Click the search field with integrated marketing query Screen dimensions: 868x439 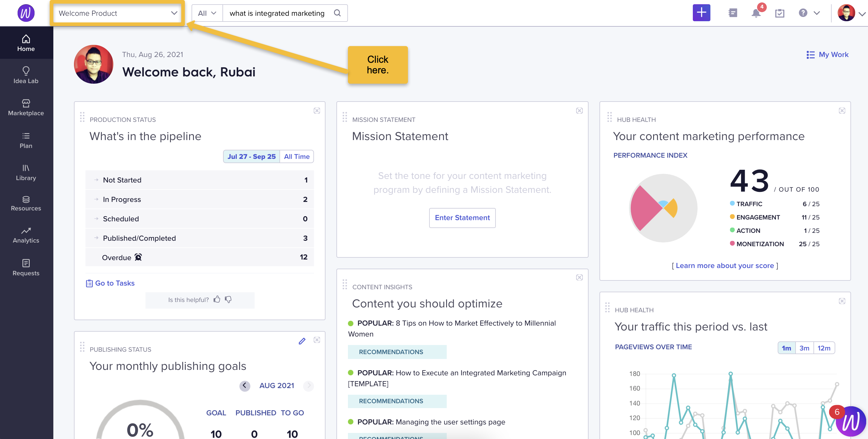click(x=277, y=13)
